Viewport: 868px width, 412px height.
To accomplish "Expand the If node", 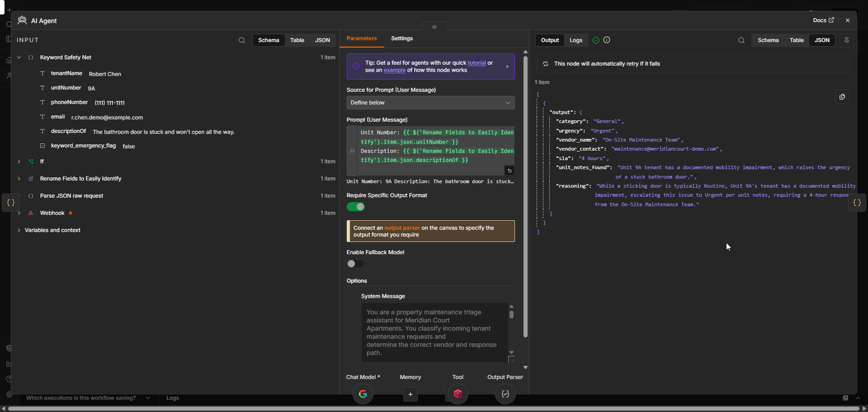I will 19,161.
